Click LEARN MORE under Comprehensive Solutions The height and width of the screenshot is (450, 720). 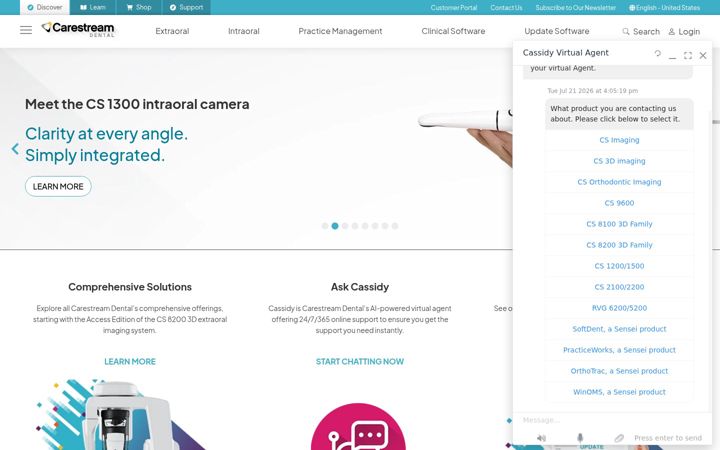pos(130,361)
